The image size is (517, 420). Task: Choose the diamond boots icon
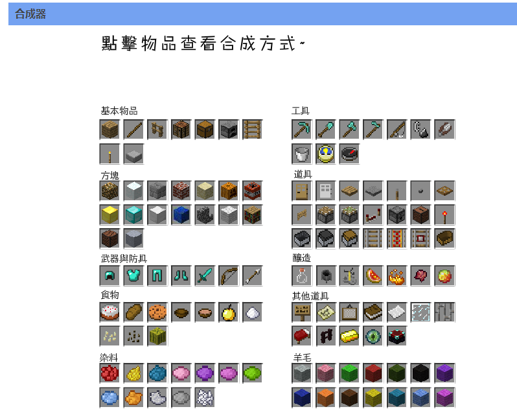[181, 275]
